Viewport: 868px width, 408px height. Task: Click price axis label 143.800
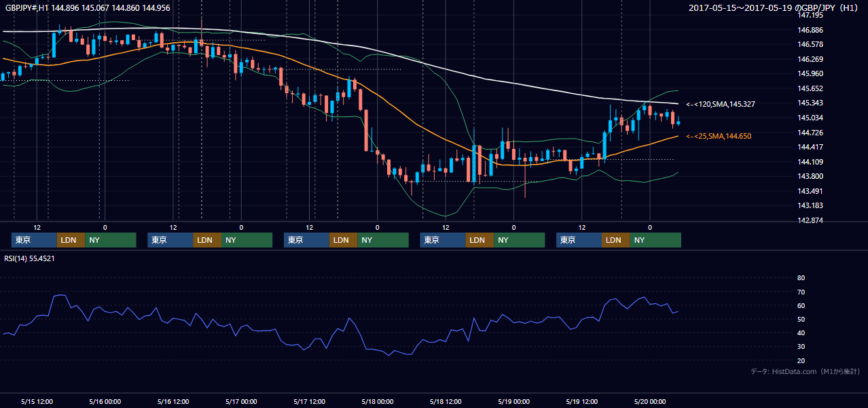[810, 176]
